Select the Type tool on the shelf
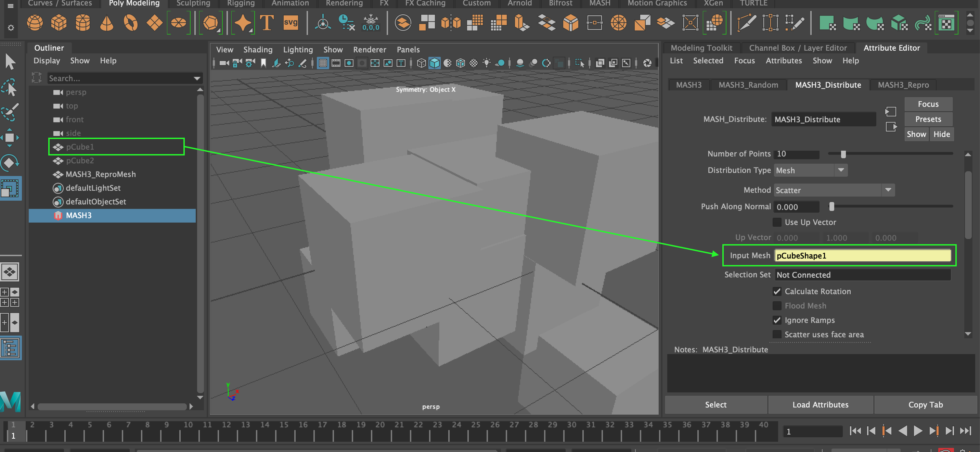Screen dimensions: 980x452 coord(268,23)
